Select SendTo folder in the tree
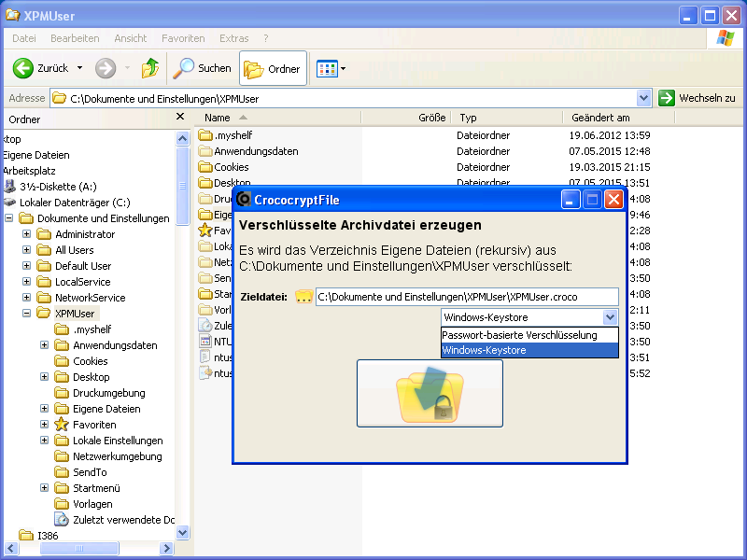Image resolution: width=747 pixels, height=560 pixels. 80,472
